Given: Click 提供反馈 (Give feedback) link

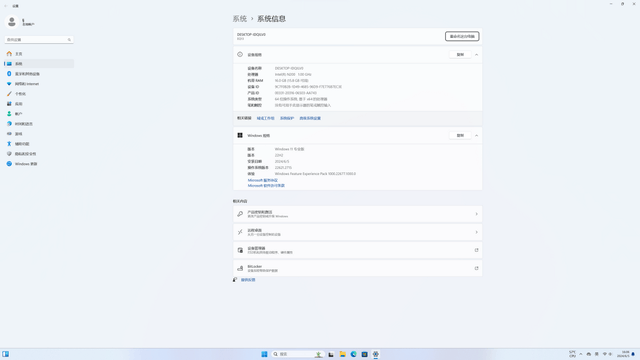Looking at the screenshot, I should tap(248, 280).
